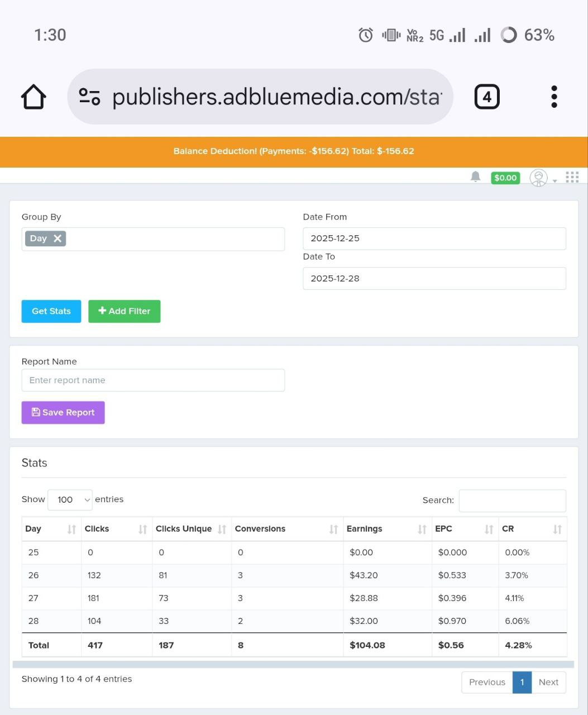Screen dimensions: 588x715
Task: Go to the Next results page
Action: coord(548,682)
